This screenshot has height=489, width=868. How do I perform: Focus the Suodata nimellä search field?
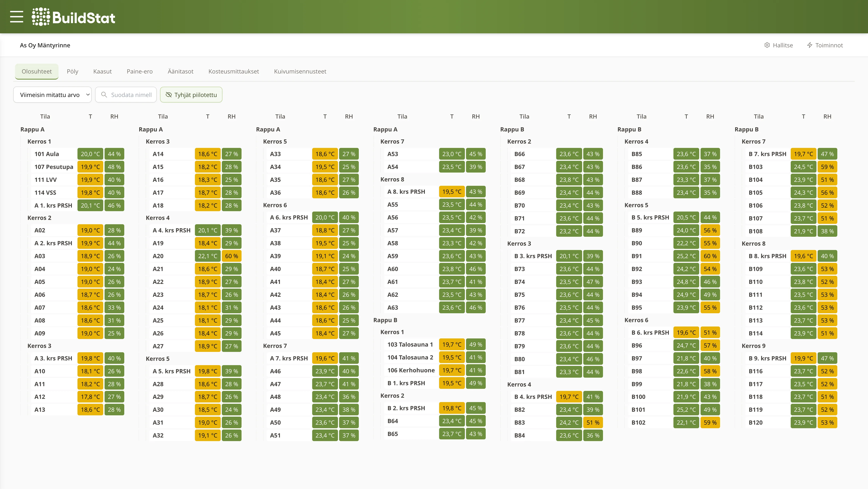pyautogui.click(x=126, y=95)
